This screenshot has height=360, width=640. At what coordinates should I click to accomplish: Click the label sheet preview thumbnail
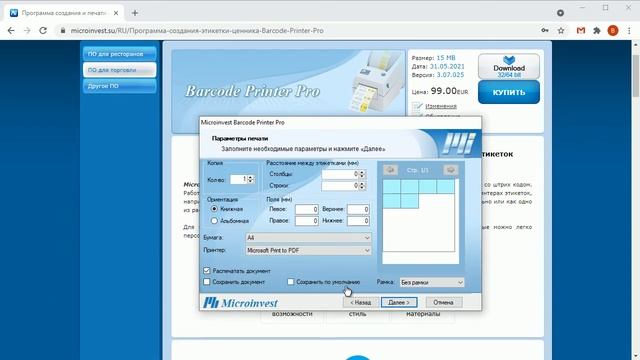(x=420, y=222)
